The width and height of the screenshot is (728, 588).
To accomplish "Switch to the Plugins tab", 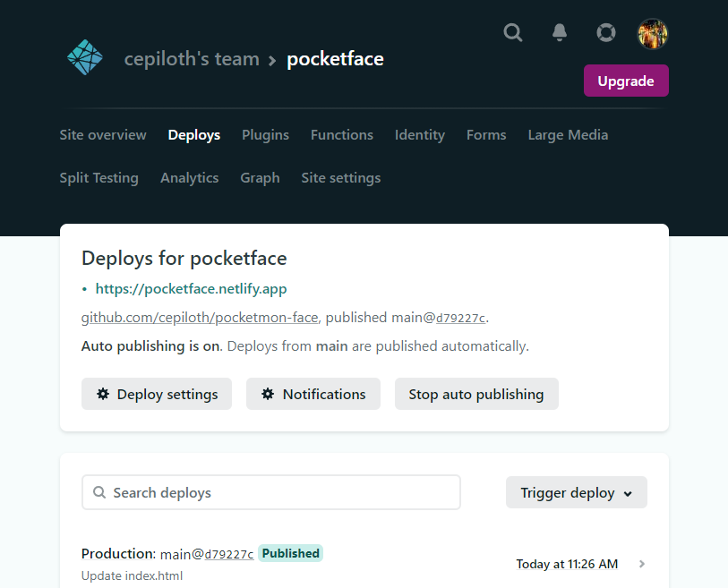I will [266, 135].
